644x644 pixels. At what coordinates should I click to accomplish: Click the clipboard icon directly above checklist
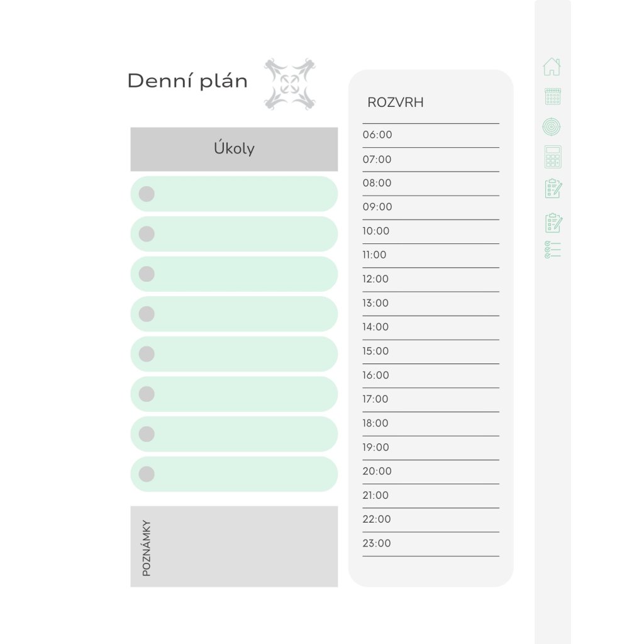coord(553,223)
